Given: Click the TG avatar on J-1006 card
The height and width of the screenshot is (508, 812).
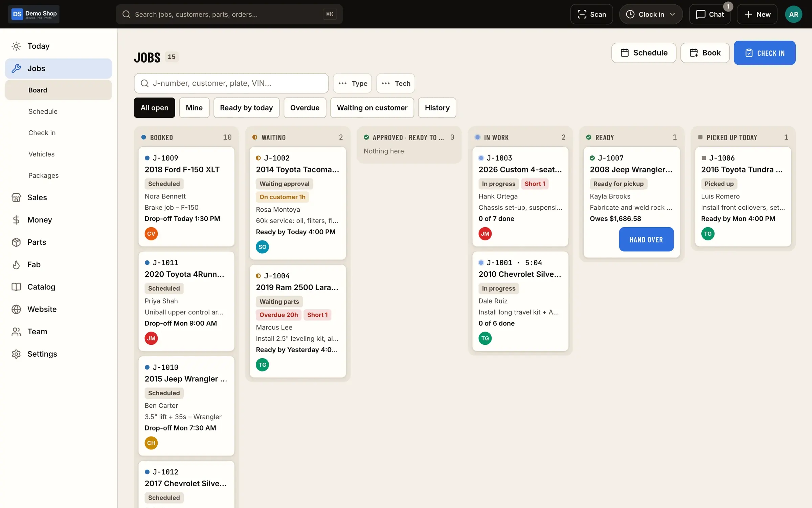Looking at the screenshot, I should [708, 234].
